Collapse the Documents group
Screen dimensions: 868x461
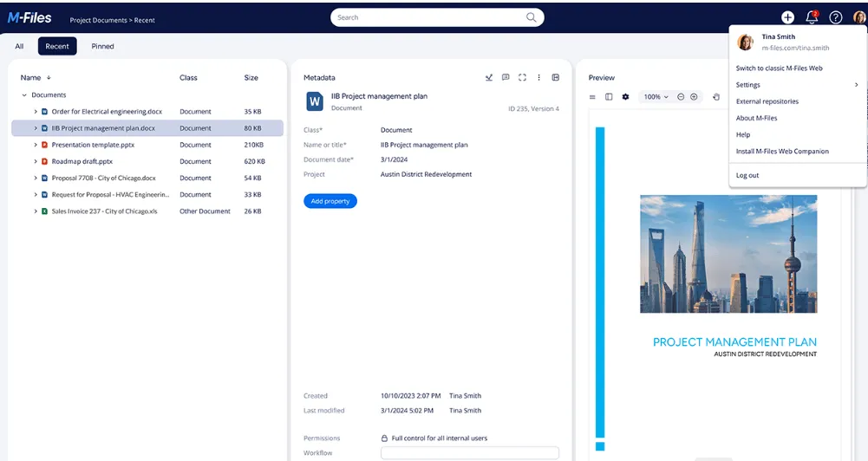click(23, 94)
